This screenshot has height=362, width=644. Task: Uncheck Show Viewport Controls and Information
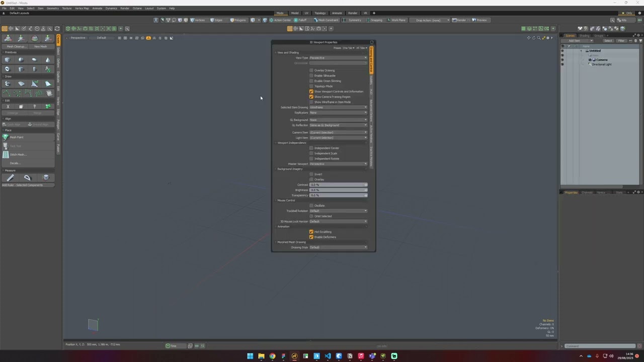click(311, 92)
